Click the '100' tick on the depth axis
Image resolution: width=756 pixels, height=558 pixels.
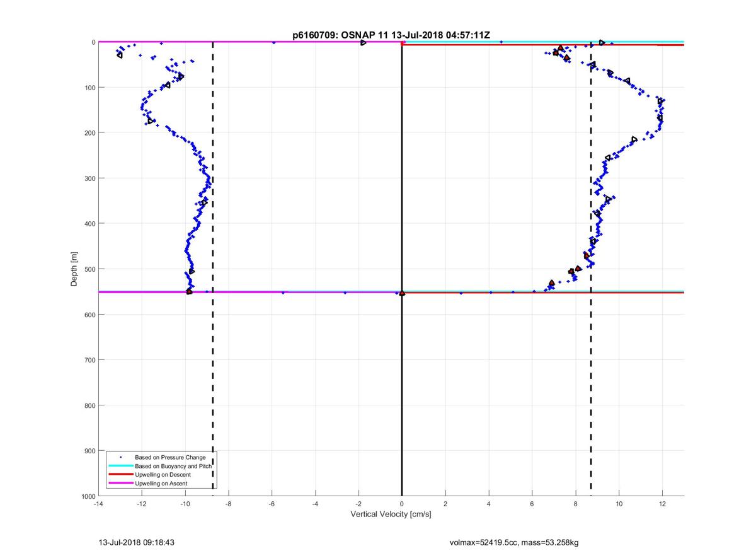(x=89, y=87)
